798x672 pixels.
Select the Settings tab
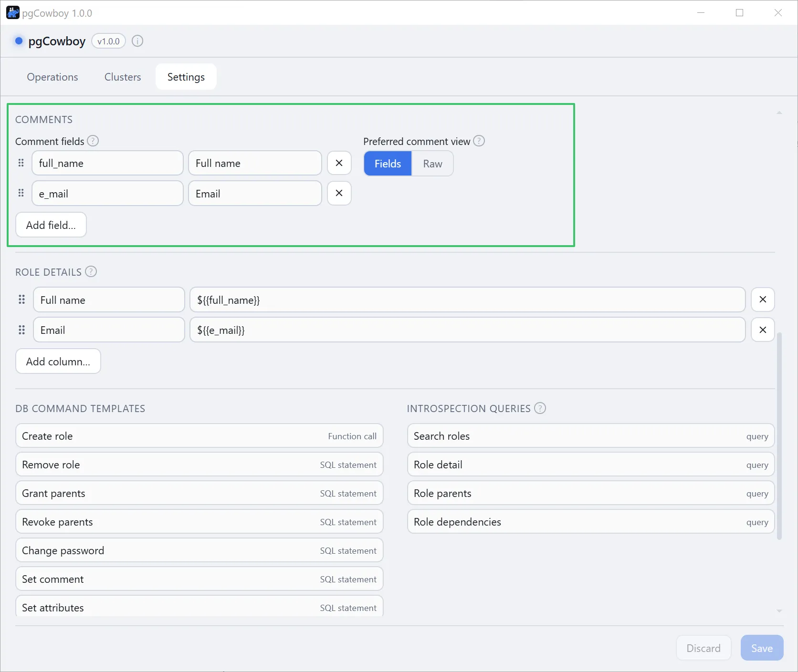click(x=186, y=77)
